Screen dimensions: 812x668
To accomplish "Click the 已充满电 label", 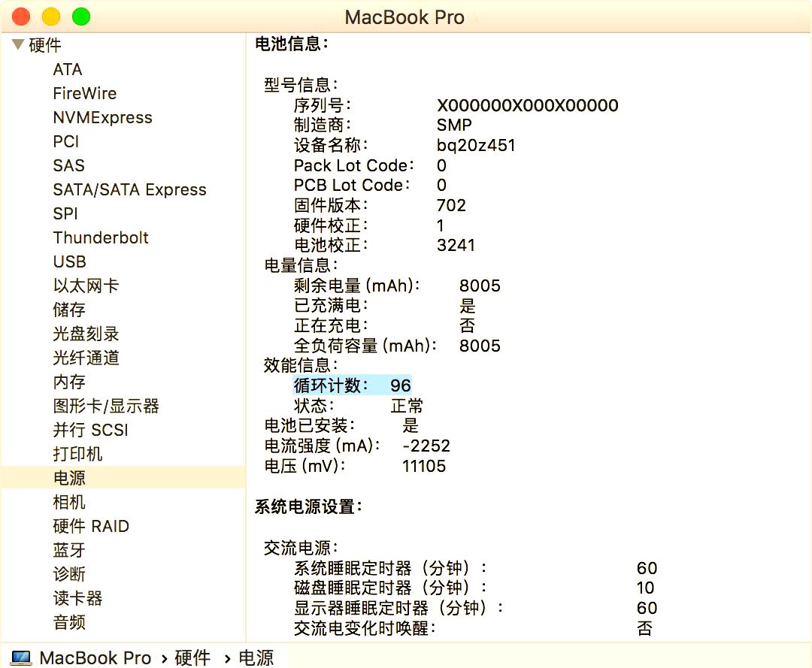I will tap(330, 305).
